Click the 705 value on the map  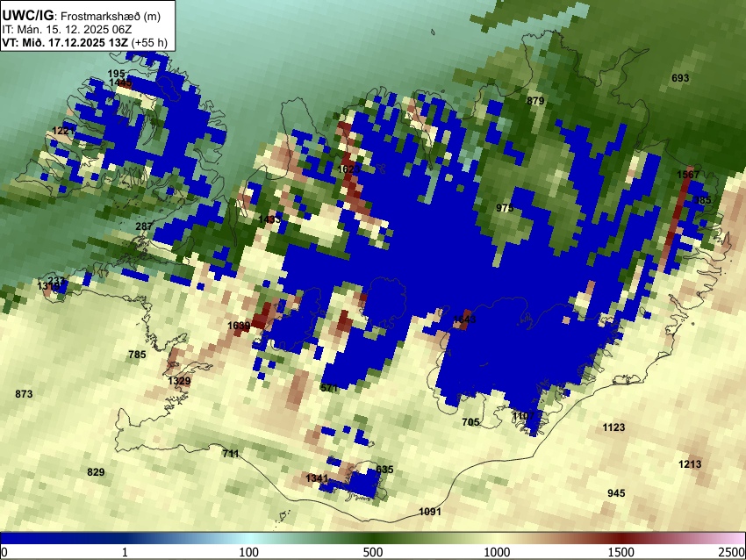click(x=470, y=422)
